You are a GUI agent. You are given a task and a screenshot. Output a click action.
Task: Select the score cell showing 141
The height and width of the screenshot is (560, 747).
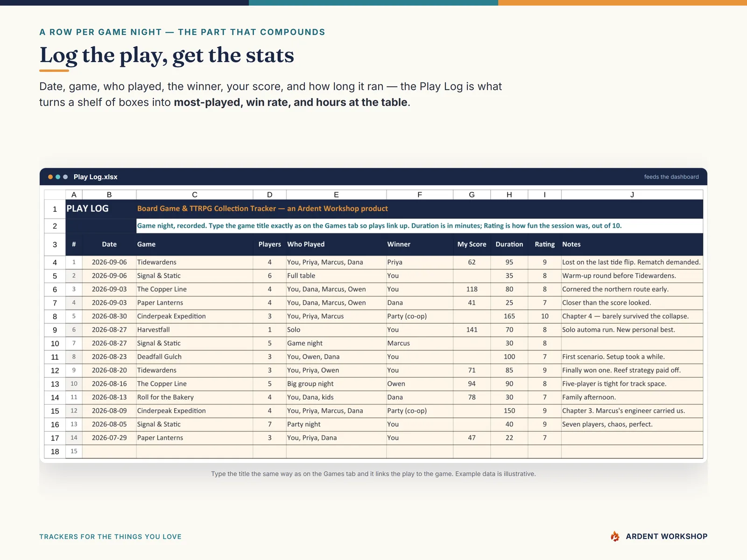pos(472,329)
